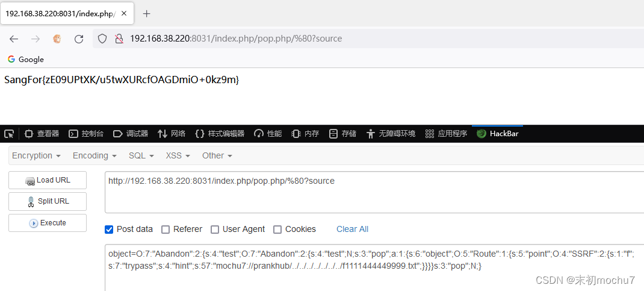Expand the Encoding dropdown menu
Screen dimensions: 644x291
point(94,156)
